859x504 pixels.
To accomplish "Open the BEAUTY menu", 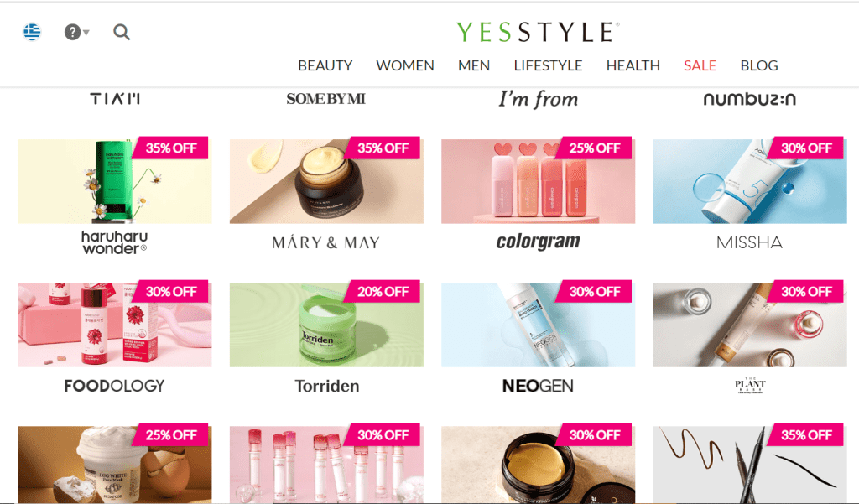I will pyautogui.click(x=325, y=65).
